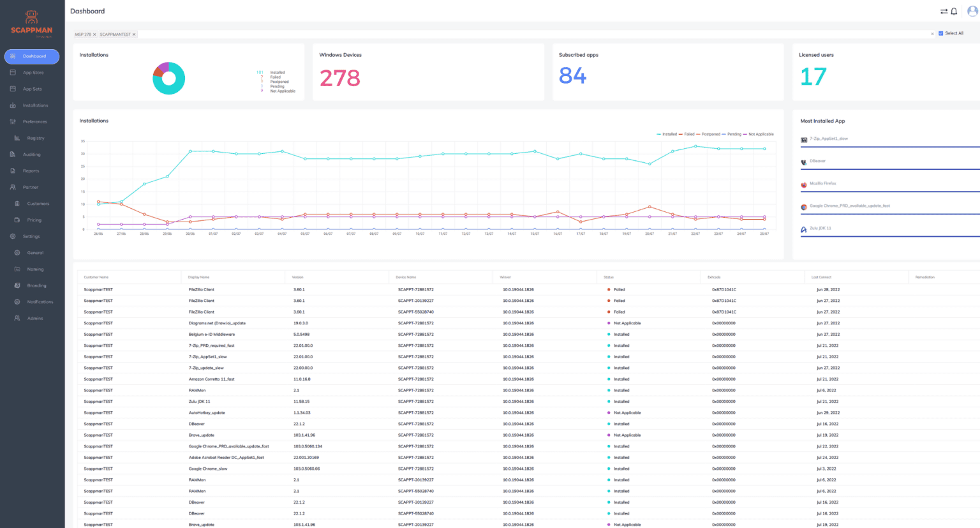Toggle the Select All checkbox
The width and height of the screenshot is (980, 528).
pos(940,33)
